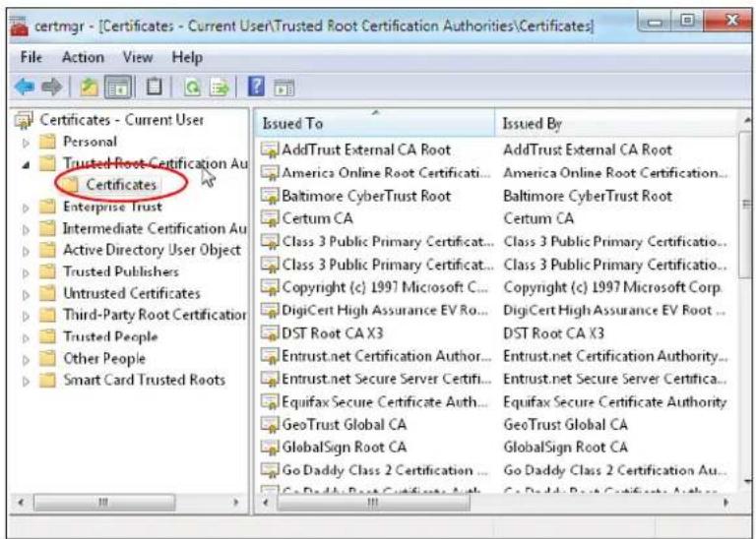This screenshot has width=756, height=539.
Task: Select Entrust.net Secure Server row in Issued To
Action: coord(386,379)
